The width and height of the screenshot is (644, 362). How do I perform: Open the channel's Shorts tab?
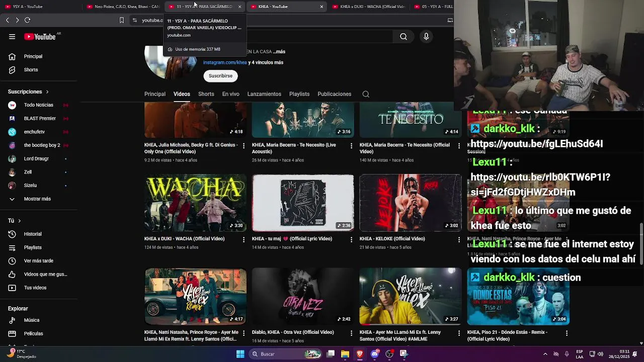(x=206, y=94)
